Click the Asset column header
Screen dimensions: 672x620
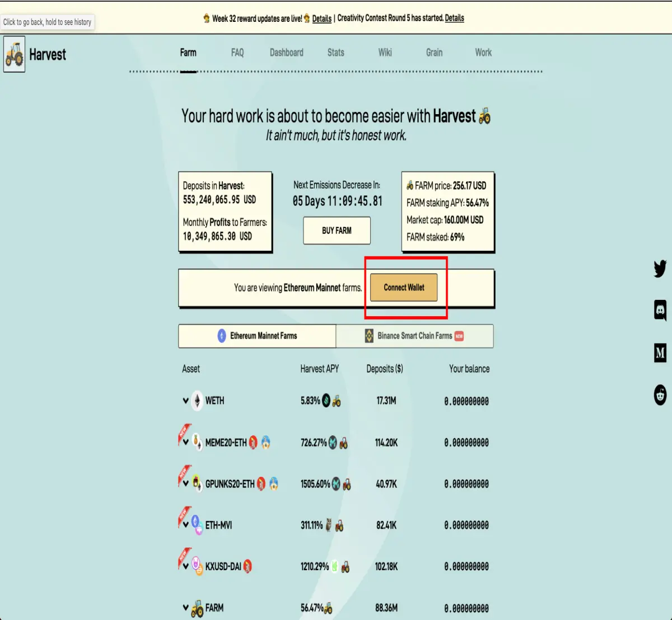(191, 369)
